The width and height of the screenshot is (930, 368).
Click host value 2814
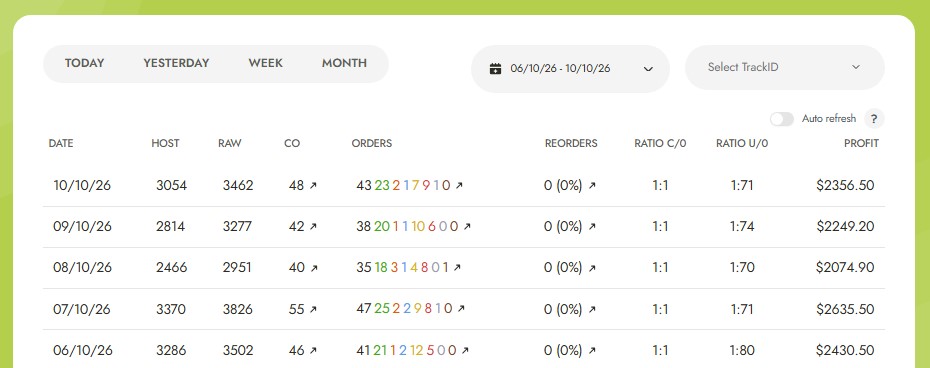pyautogui.click(x=171, y=227)
